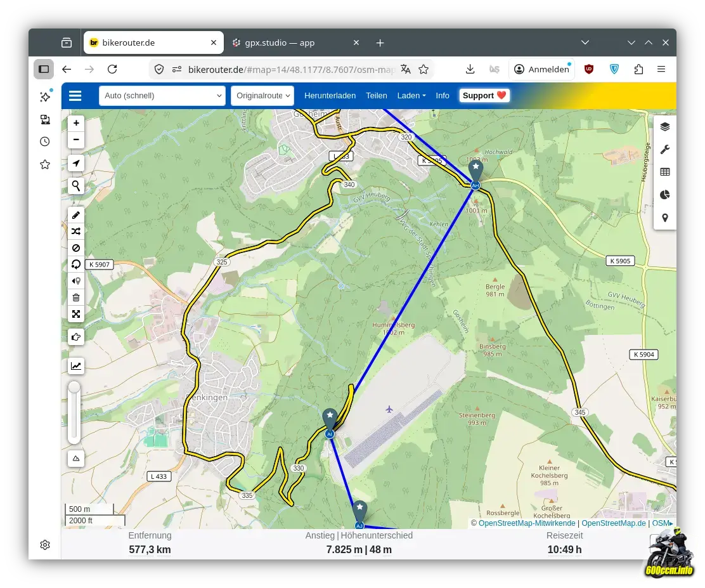Open the wrench settings icon

pos(664,150)
